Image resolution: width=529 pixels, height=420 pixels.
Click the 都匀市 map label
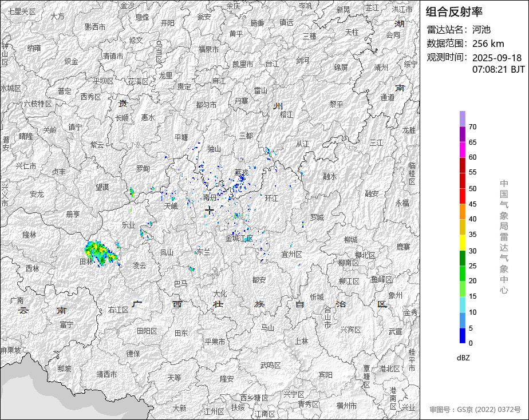(206, 105)
